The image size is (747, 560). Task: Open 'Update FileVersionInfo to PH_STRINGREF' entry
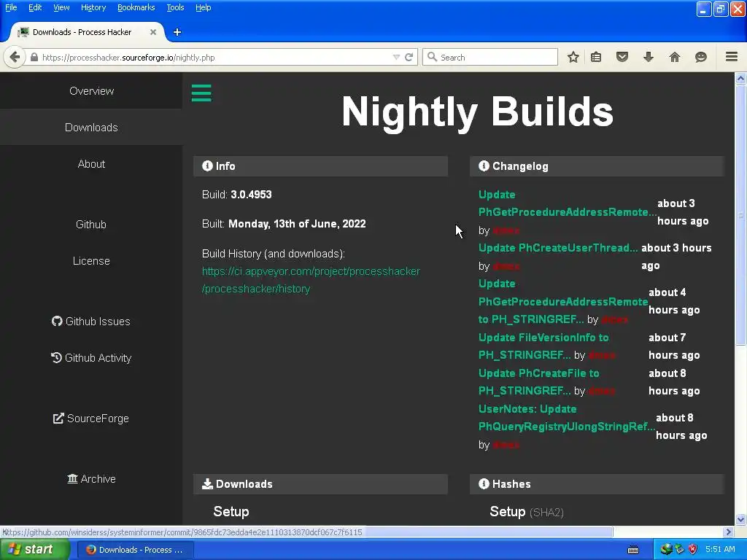543,346
